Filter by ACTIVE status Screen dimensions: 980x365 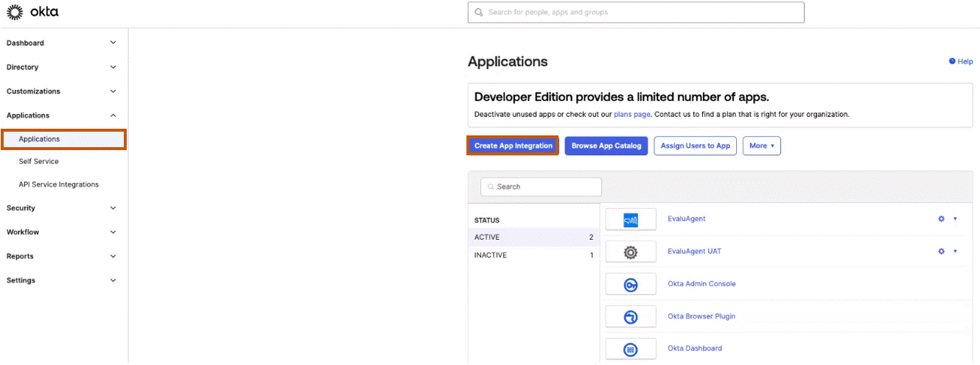coord(533,238)
